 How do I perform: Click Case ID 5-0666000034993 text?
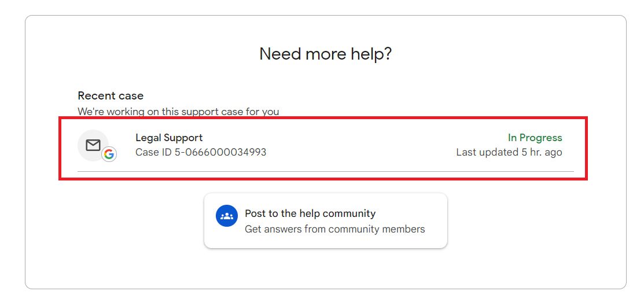(x=201, y=153)
